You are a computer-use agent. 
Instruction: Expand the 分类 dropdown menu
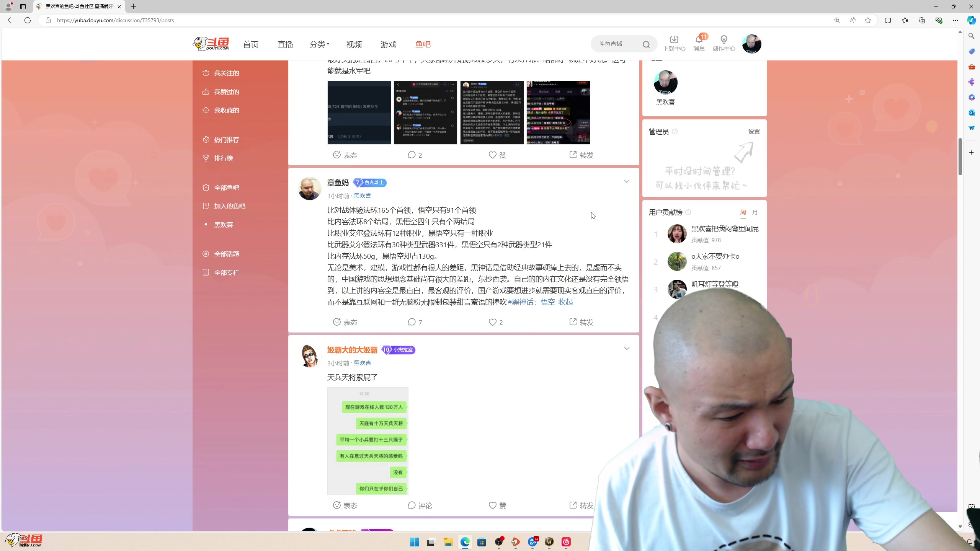(319, 44)
